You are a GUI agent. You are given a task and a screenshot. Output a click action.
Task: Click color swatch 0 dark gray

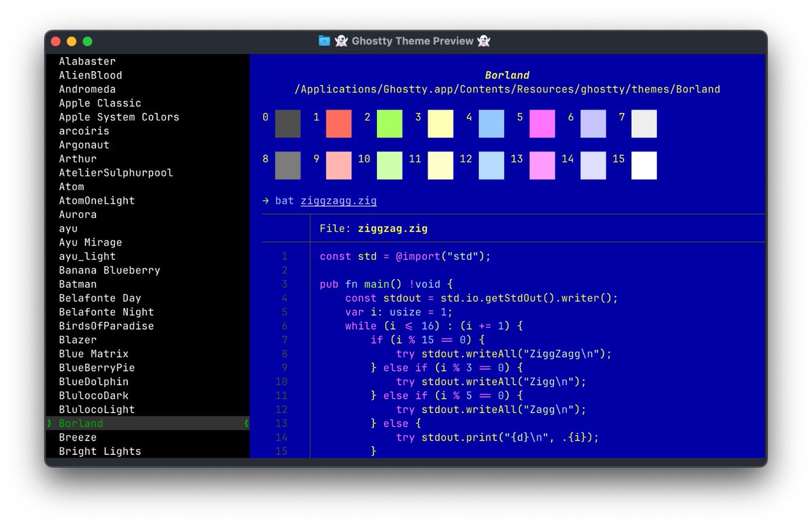[288, 124]
